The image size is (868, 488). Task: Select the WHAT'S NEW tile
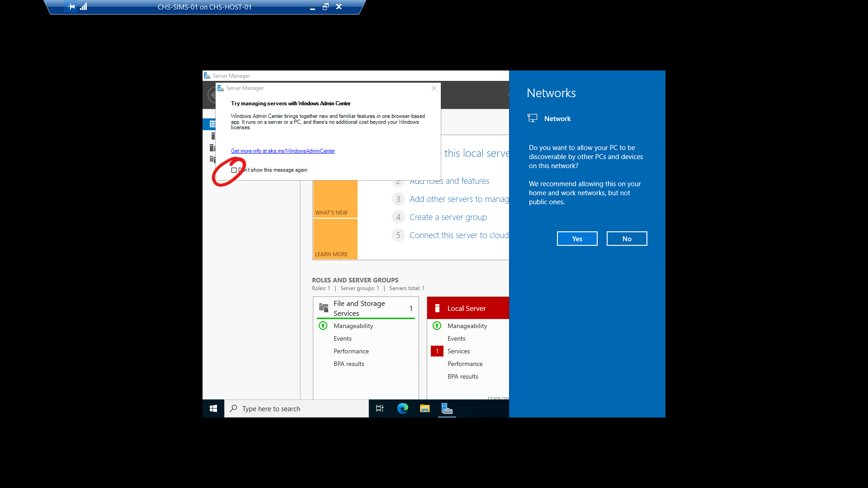pyautogui.click(x=335, y=199)
